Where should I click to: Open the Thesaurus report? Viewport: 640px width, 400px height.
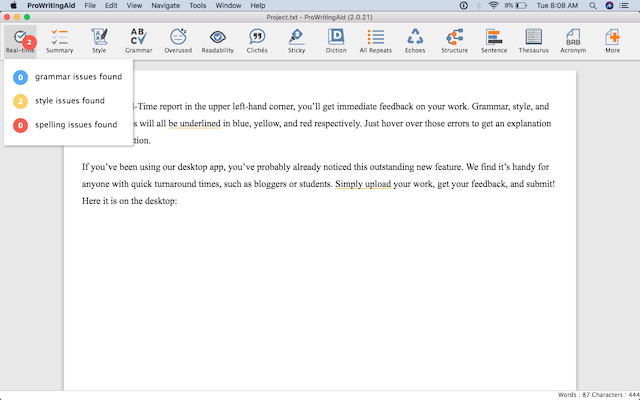[533, 41]
